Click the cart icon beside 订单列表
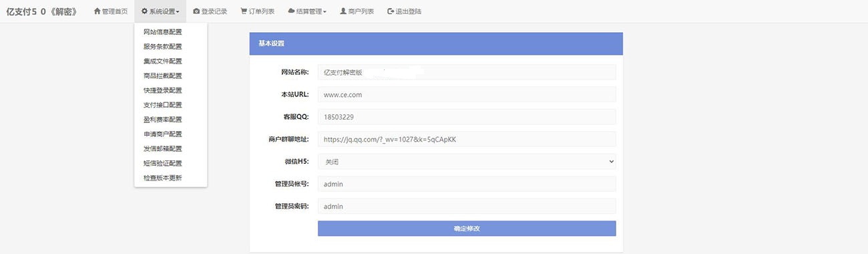Screen dimensions: 868x254 244,11
